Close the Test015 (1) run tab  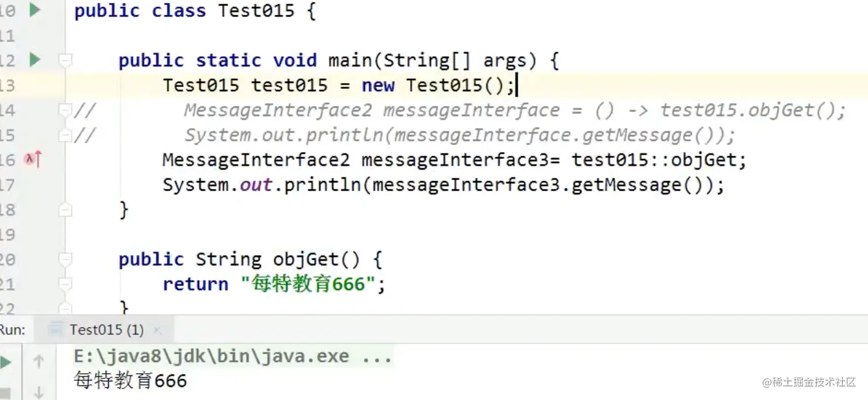tap(157, 330)
